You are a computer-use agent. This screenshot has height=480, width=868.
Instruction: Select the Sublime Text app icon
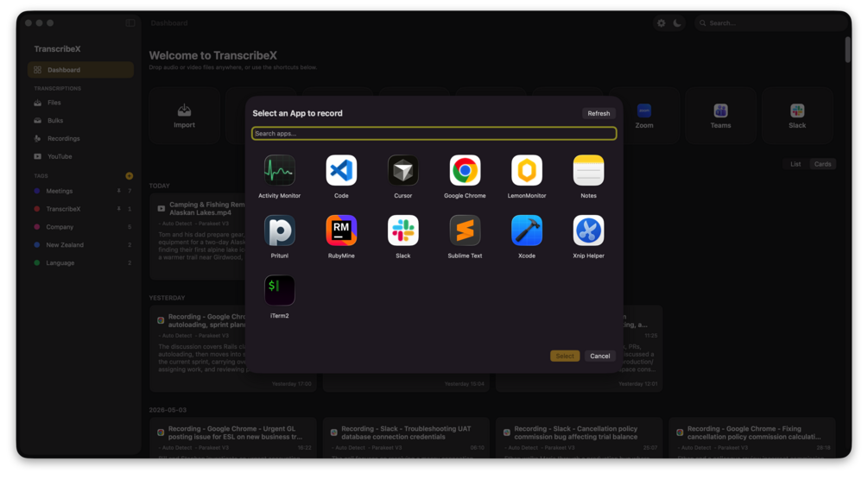(465, 231)
